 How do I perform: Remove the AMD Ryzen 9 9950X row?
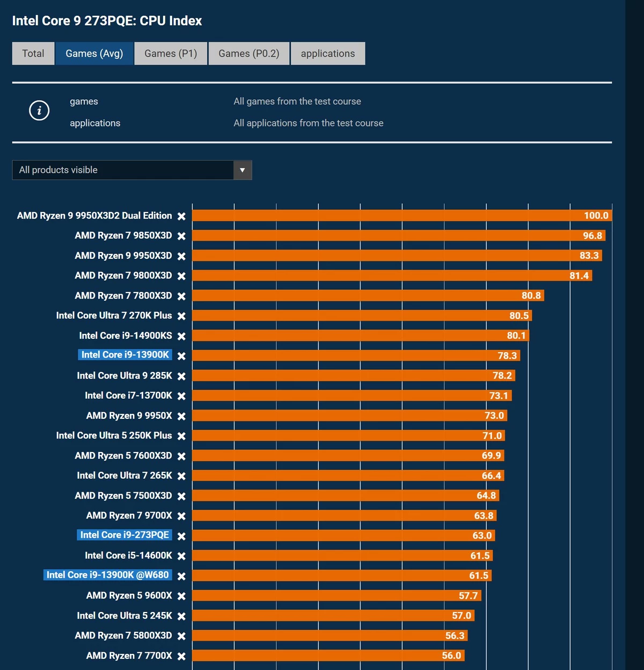pos(181,416)
